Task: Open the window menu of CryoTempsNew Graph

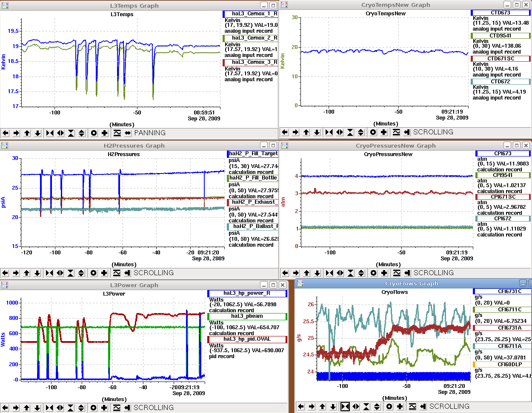Action: 284,5
